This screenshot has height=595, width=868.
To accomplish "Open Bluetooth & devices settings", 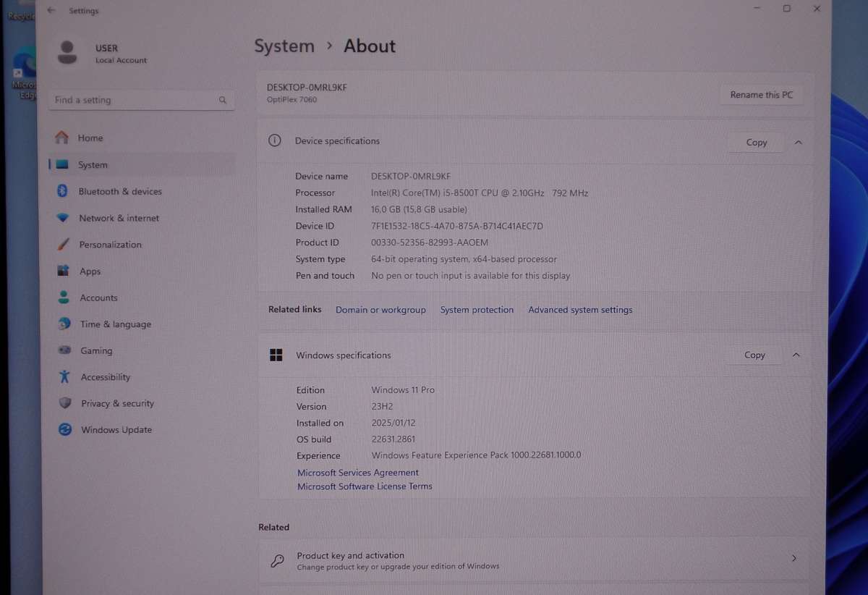I will pos(120,192).
